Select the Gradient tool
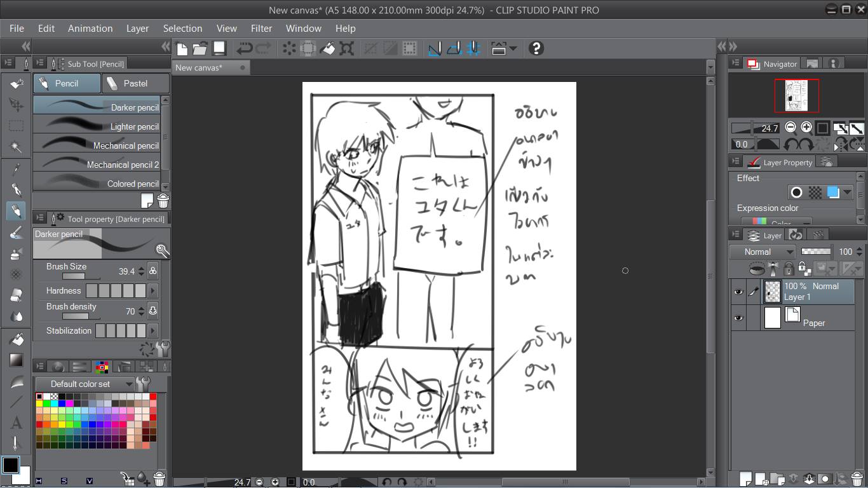This screenshot has width=868, height=488. (x=17, y=360)
